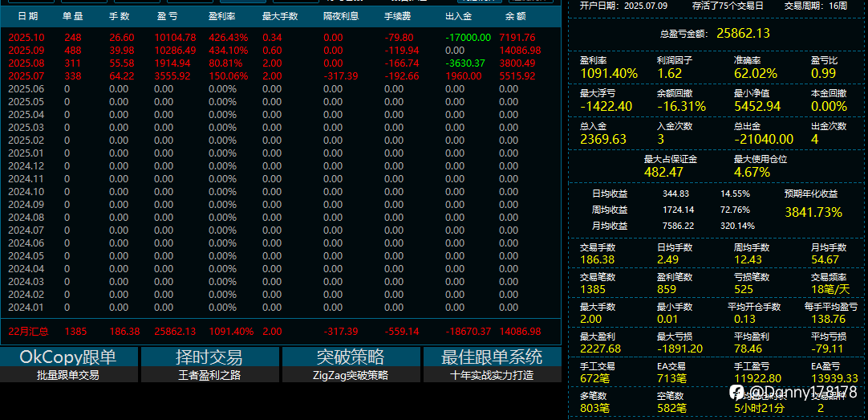Image resolution: width=868 pixels, height=420 pixels.
Task: Click the profit value 10104.78
Action: [175, 38]
